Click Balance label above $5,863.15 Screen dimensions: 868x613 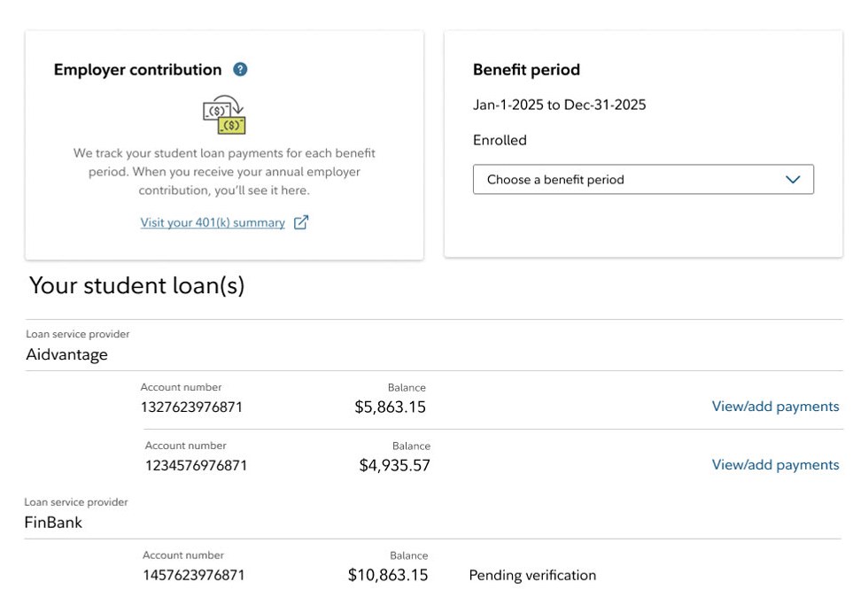click(x=407, y=388)
